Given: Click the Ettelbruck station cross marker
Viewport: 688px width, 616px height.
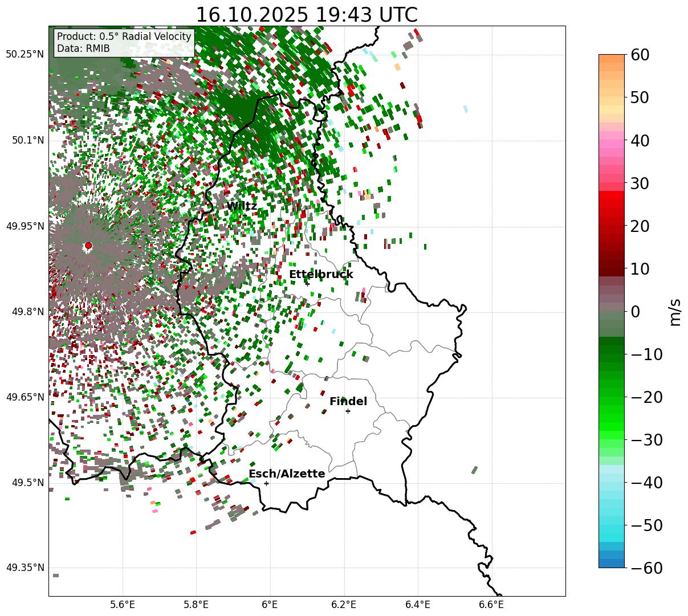Looking at the screenshot, I should pyautogui.click(x=307, y=284).
